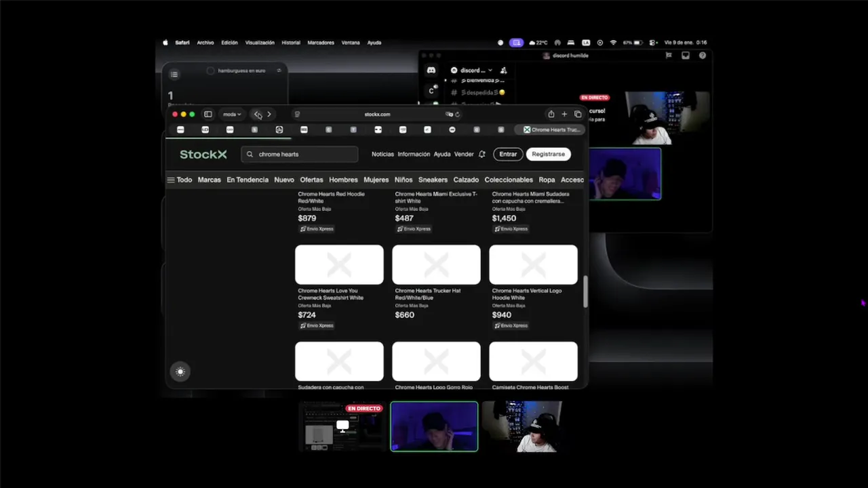Reload the stockx.com page

[x=458, y=115]
